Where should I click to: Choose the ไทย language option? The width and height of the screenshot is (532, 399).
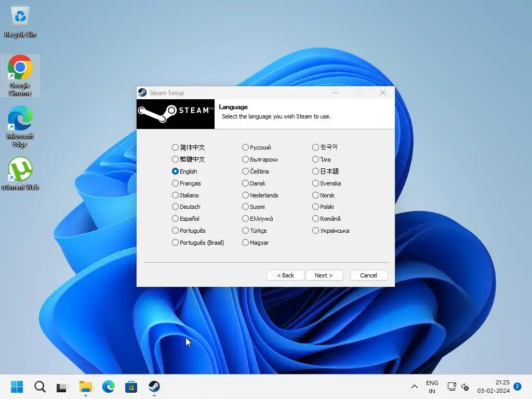322,159
